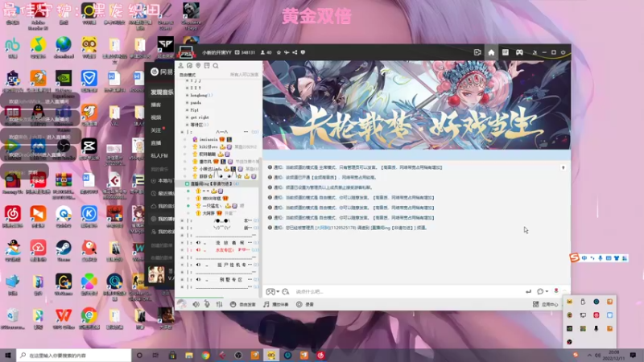Image resolution: width=644 pixels, height=362 pixels.
Task: Click the send enter icon in chat box
Action: [x=528, y=291]
